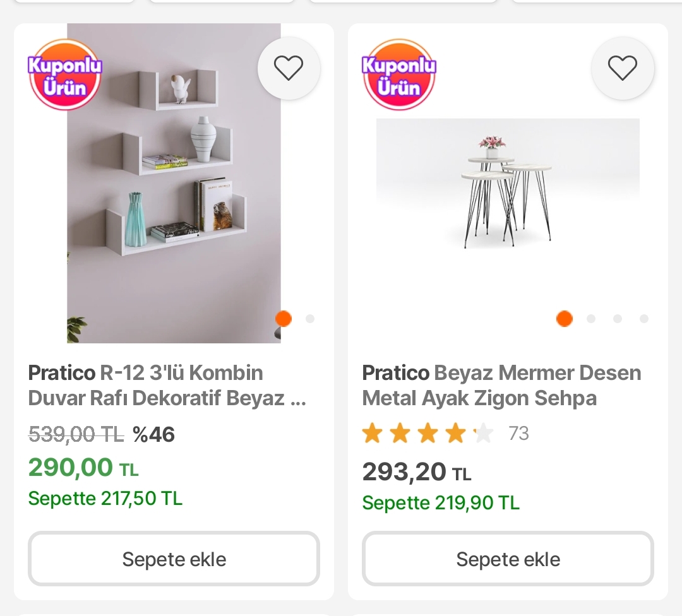This screenshot has width=682, height=616.
Task: Click Sepette 219,90 TL cart price
Action: (x=441, y=503)
